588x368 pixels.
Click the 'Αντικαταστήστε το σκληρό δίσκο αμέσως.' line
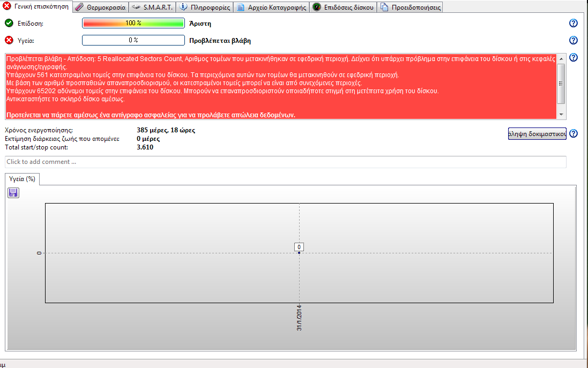(x=65, y=99)
